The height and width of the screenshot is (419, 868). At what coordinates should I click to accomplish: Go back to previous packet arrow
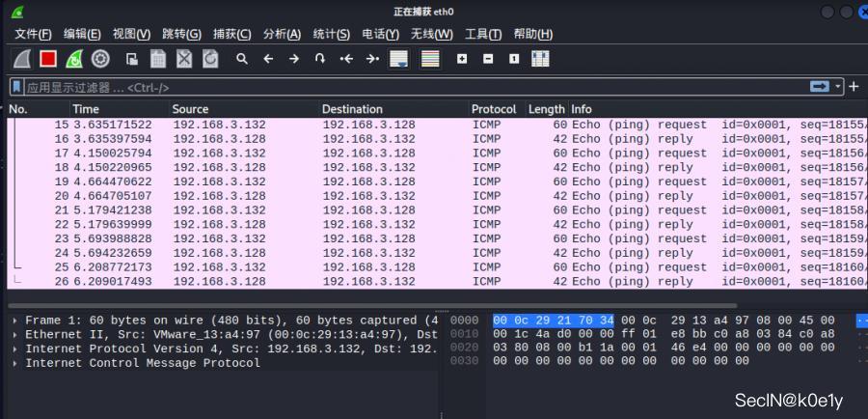pyautogui.click(x=268, y=59)
